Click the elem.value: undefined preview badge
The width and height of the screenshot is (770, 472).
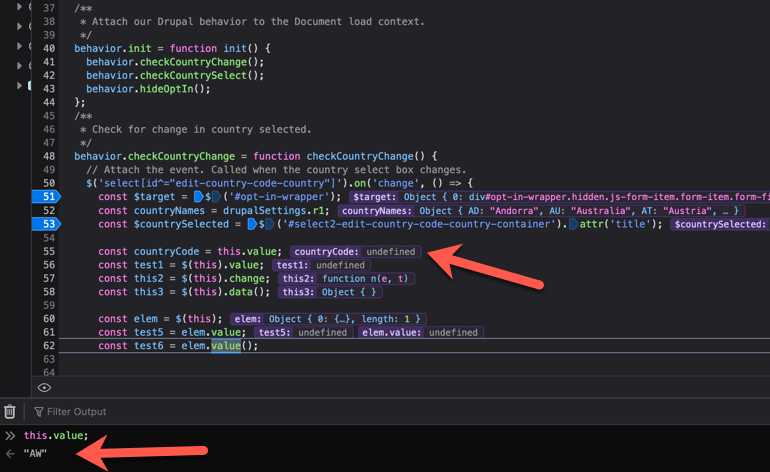pos(420,333)
